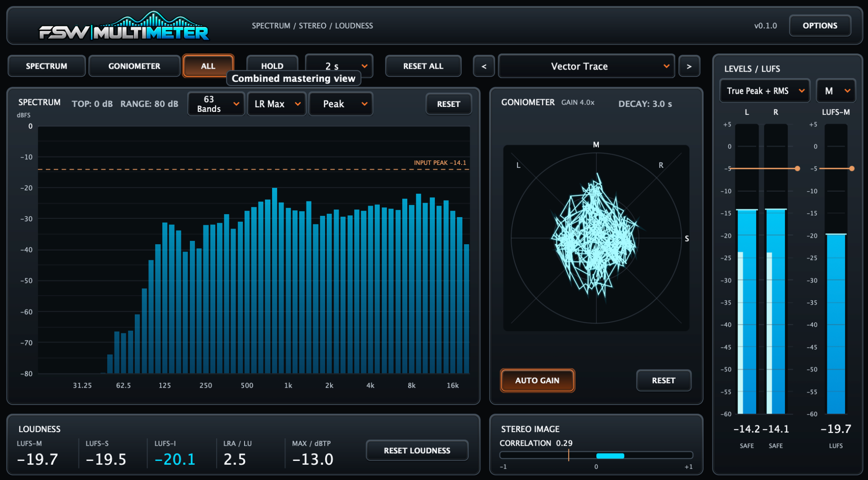The image size is (868, 480).
Task: Click the next view arrow button
Action: (689, 66)
